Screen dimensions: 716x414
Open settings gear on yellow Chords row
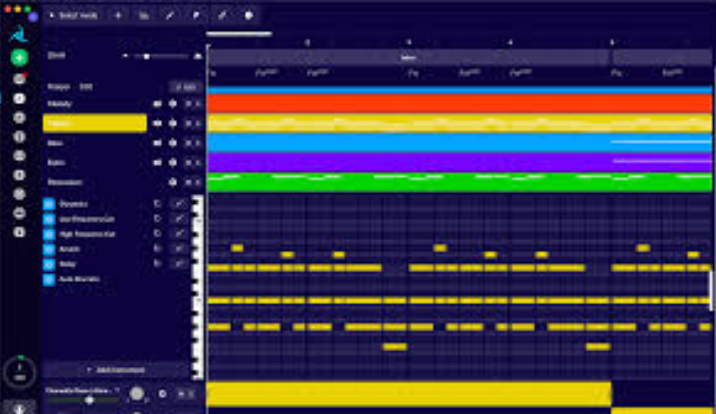coord(173,123)
